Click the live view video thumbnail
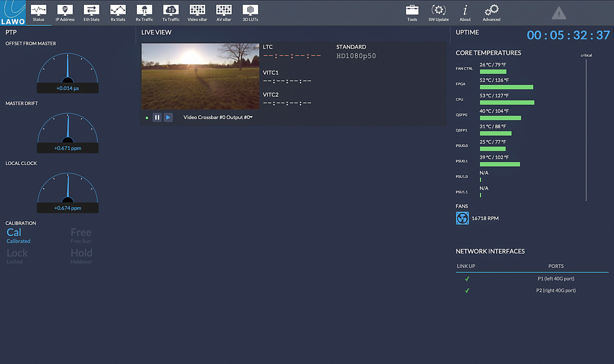 point(200,76)
